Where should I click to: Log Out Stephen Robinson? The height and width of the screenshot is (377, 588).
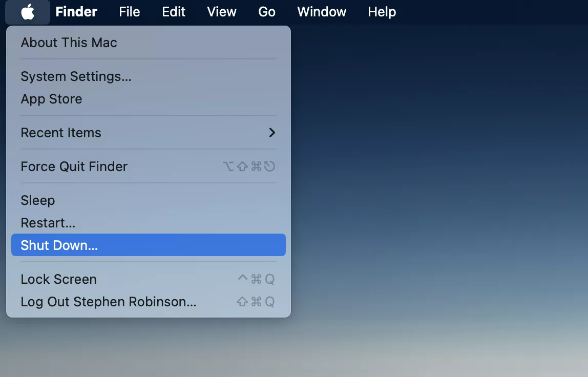click(x=108, y=302)
